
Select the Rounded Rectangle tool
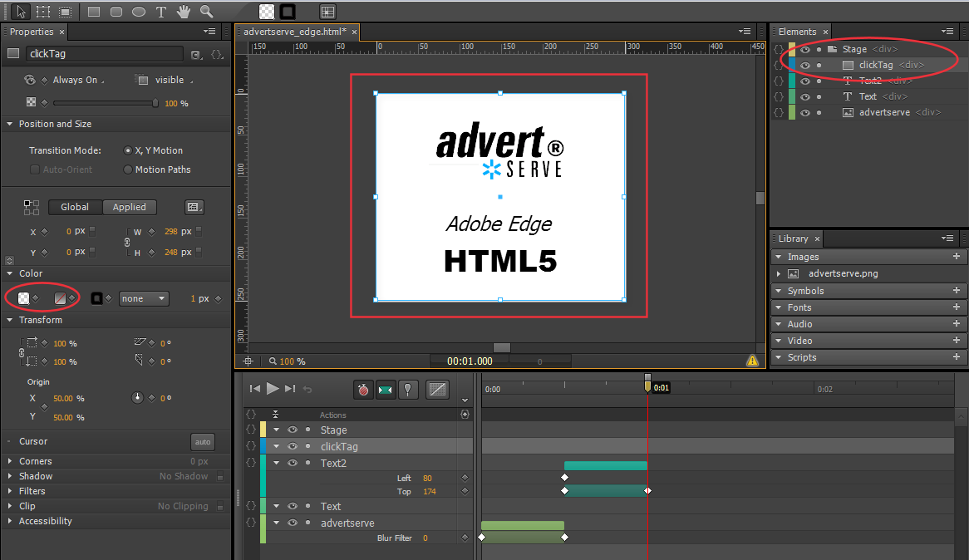pos(116,11)
